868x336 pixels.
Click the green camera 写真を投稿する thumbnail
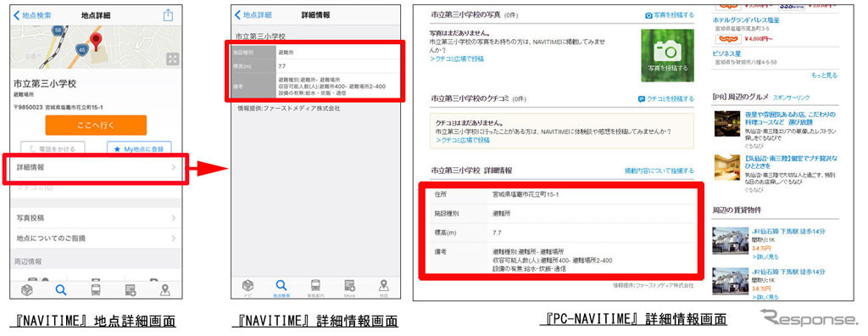(x=668, y=55)
